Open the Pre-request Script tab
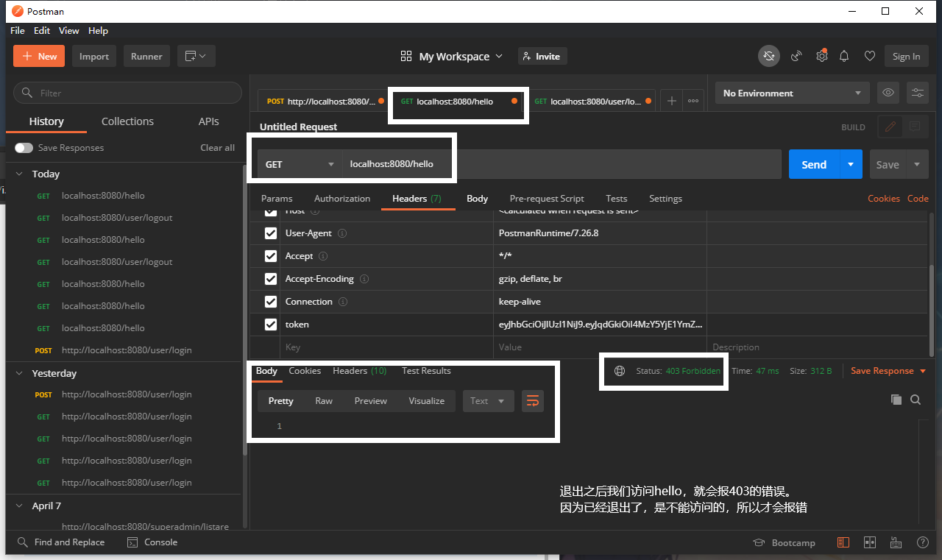Image resolution: width=942 pixels, height=560 pixels. (547, 199)
